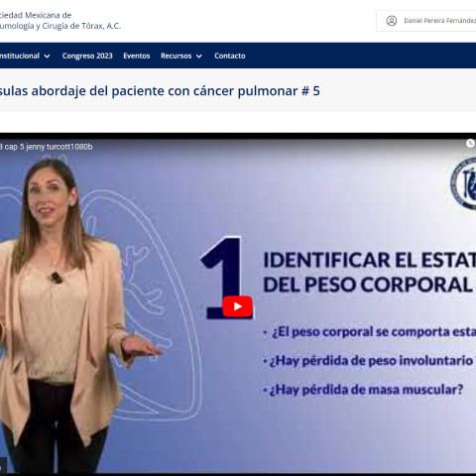Click the slide text '¿Hay pérdida de masa muscular?'
This screenshot has width=476, height=476.
tap(366, 390)
